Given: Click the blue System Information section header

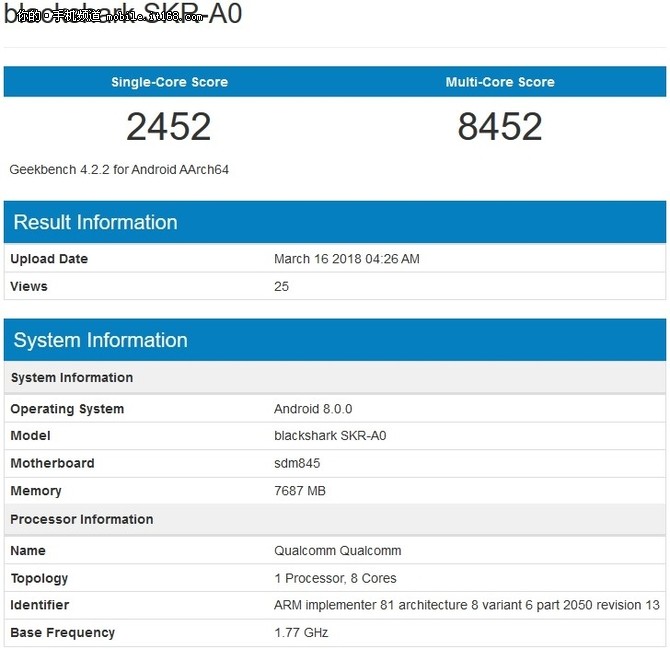Looking at the screenshot, I should [335, 340].
